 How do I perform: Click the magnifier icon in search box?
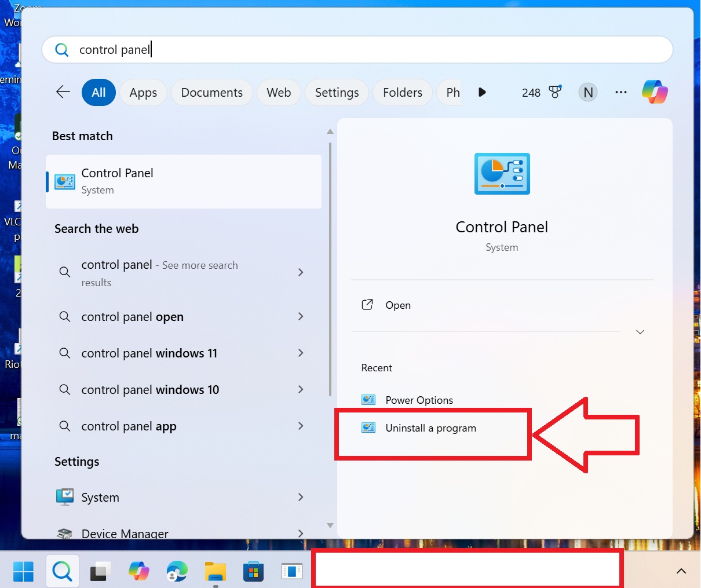[x=61, y=50]
